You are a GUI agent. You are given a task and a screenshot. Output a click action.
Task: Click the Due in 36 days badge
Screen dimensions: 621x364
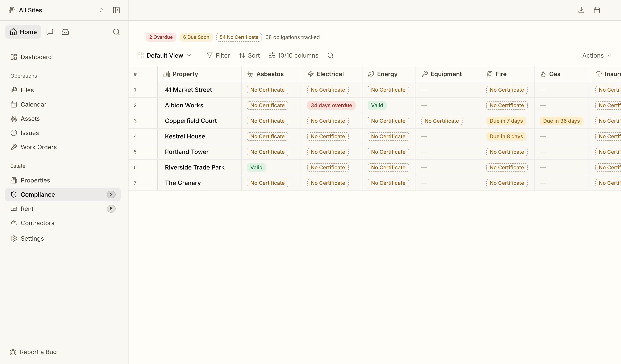[561, 121]
